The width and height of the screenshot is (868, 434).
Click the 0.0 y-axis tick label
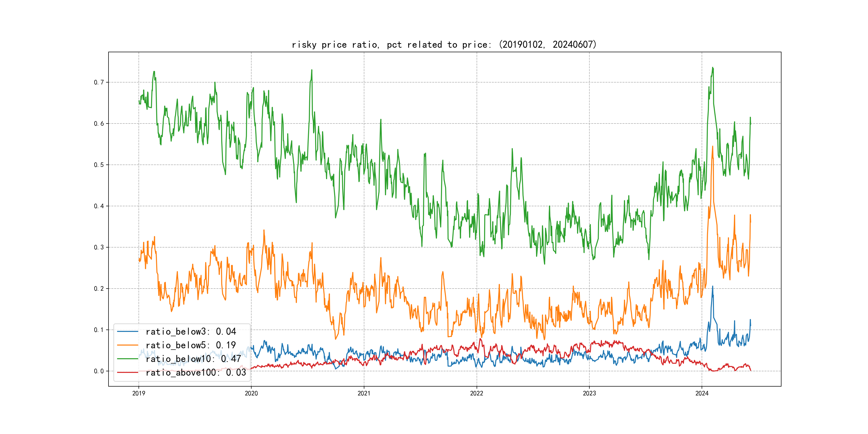[x=99, y=371]
